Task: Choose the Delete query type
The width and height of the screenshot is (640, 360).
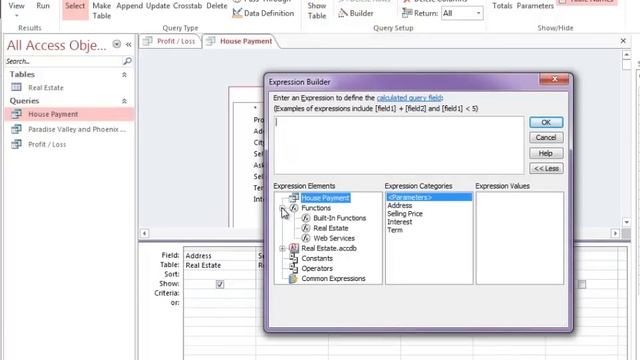Action: pyautogui.click(x=216, y=6)
